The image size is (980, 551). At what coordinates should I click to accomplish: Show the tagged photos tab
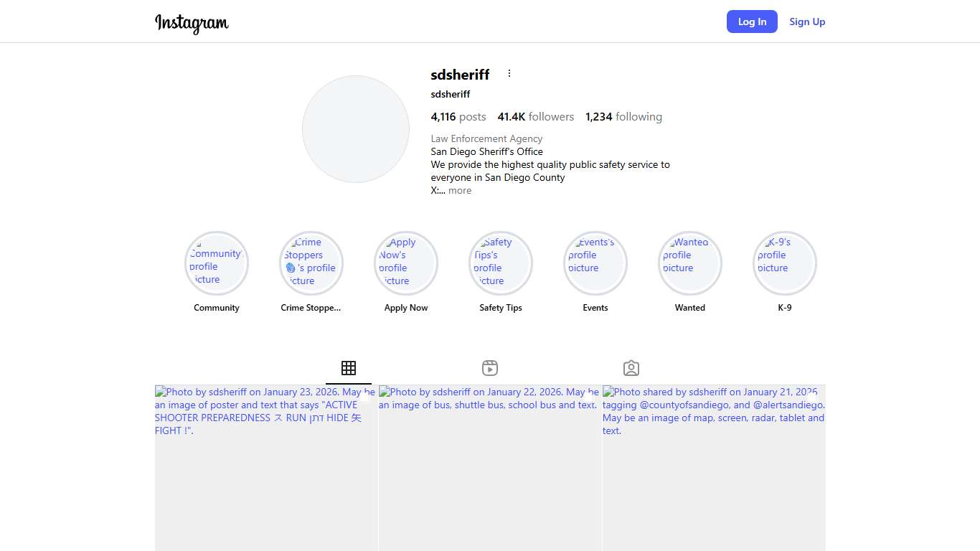(631, 368)
